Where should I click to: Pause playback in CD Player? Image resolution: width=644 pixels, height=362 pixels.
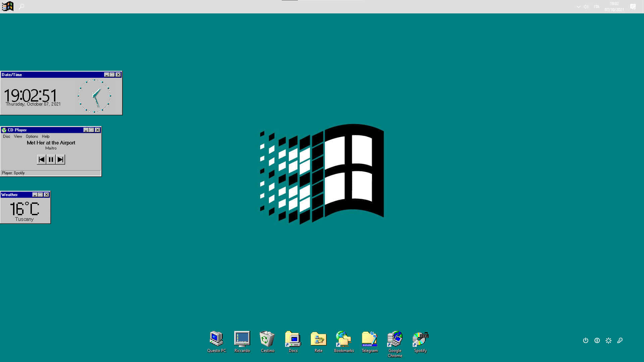[51, 160]
